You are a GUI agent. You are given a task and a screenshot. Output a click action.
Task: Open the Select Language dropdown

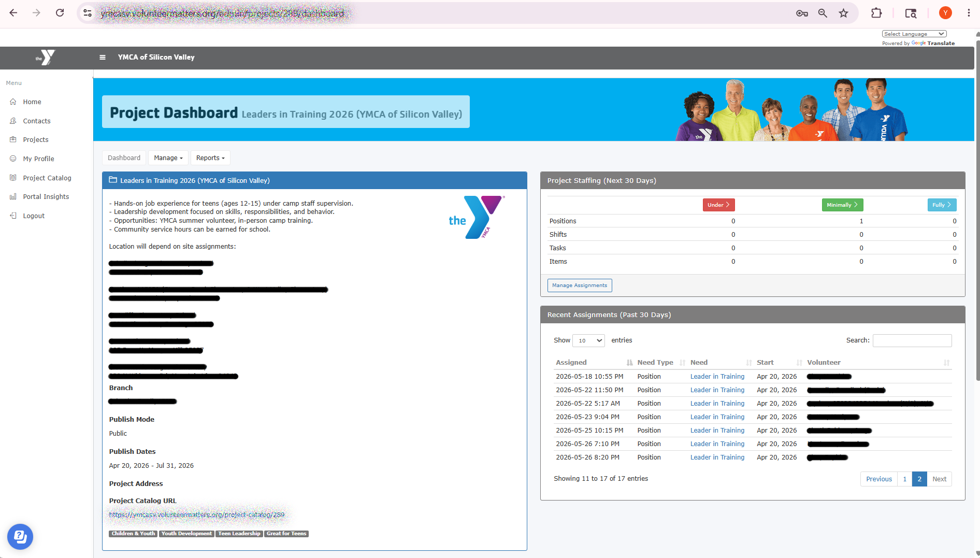point(914,34)
